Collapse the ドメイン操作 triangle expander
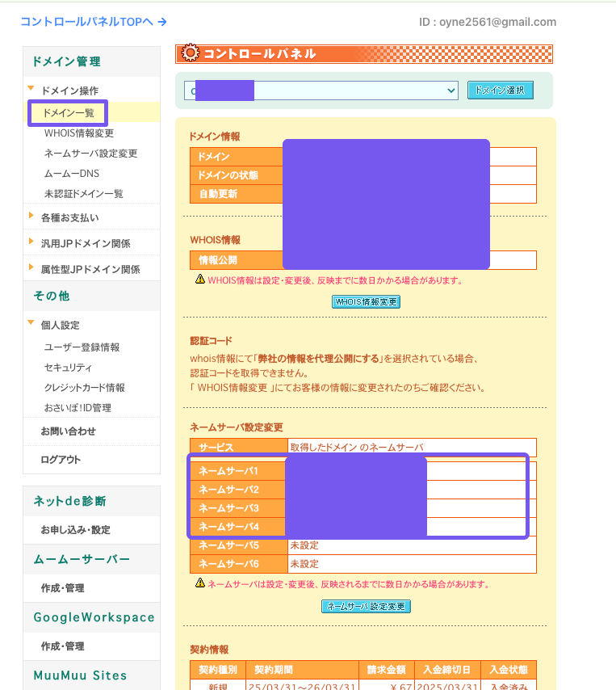 (31, 88)
